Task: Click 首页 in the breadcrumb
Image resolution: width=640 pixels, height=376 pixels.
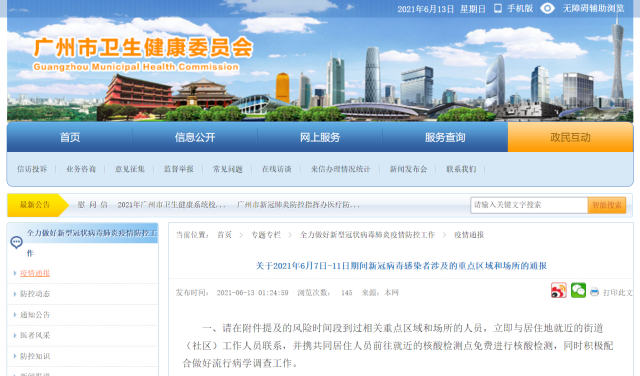Action: pyautogui.click(x=224, y=235)
